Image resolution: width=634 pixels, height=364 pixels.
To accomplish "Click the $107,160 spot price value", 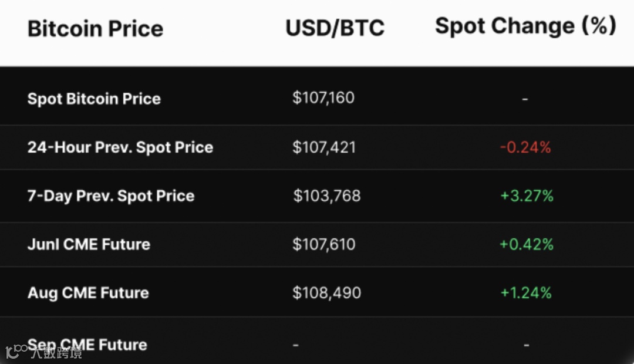I will pyautogui.click(x=323, y=97).
